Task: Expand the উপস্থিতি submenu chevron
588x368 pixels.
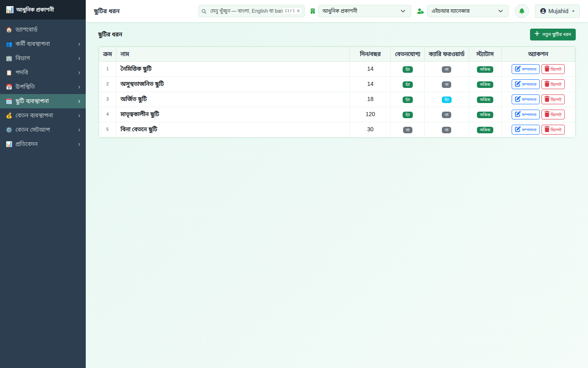Action: (79, 87)
